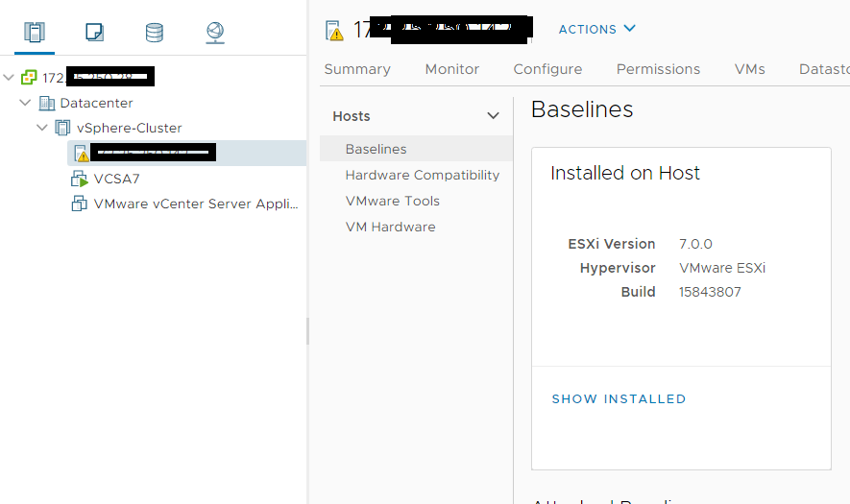The width and height of the screenshot is (850, 504).
Task: Open the Hosts and Clusters inventory view
Action: tap(35, 33)
